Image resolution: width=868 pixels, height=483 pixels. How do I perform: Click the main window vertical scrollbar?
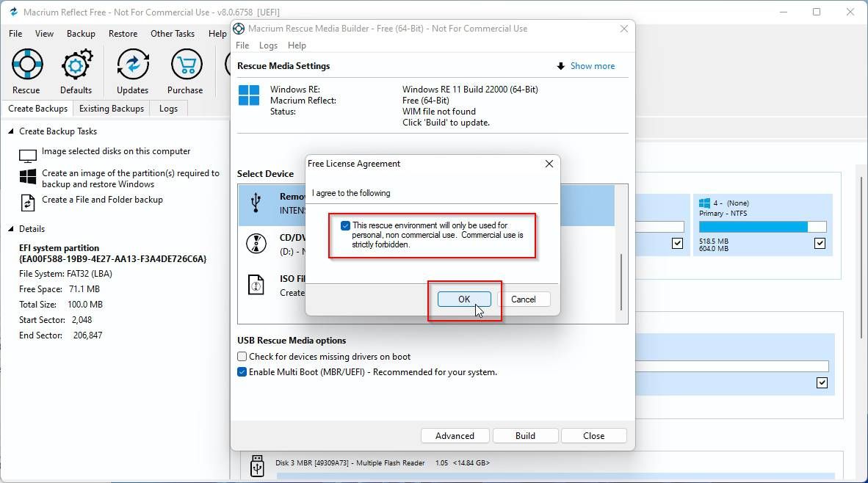861,257
